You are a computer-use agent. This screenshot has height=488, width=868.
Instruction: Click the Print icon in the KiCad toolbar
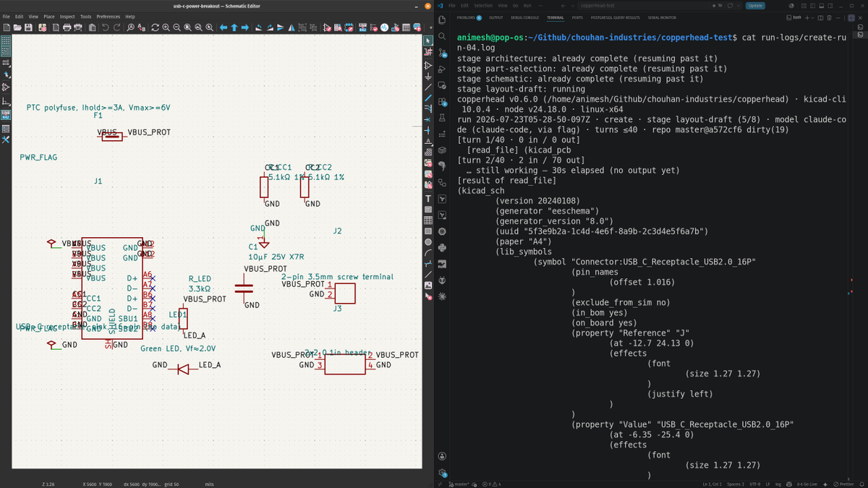coord(67,27)
